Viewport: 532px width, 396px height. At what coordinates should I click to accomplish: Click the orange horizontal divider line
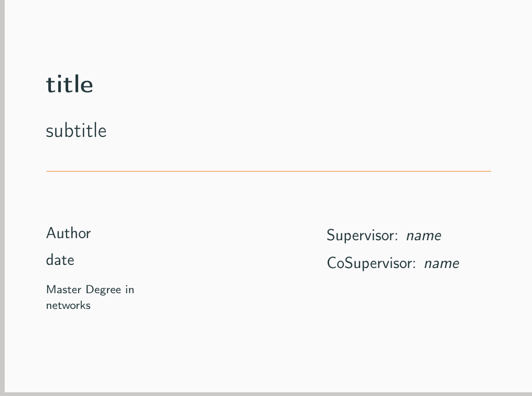tap(268, 171)
